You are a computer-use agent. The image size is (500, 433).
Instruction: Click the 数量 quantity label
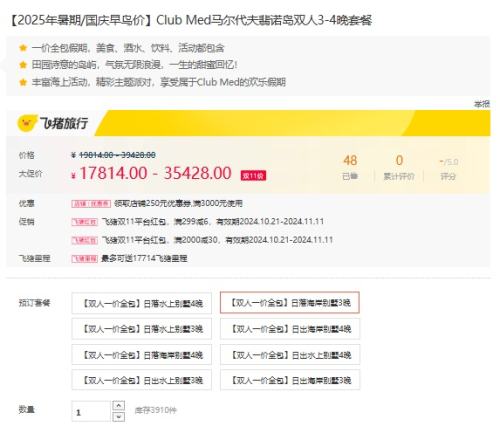(27, 409)
